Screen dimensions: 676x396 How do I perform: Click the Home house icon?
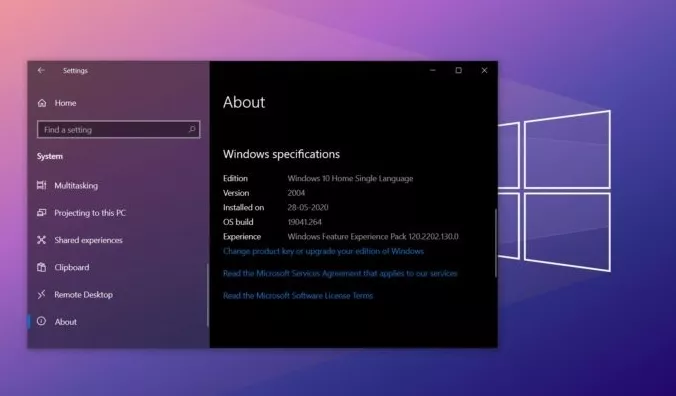click(x=42, y=103)
